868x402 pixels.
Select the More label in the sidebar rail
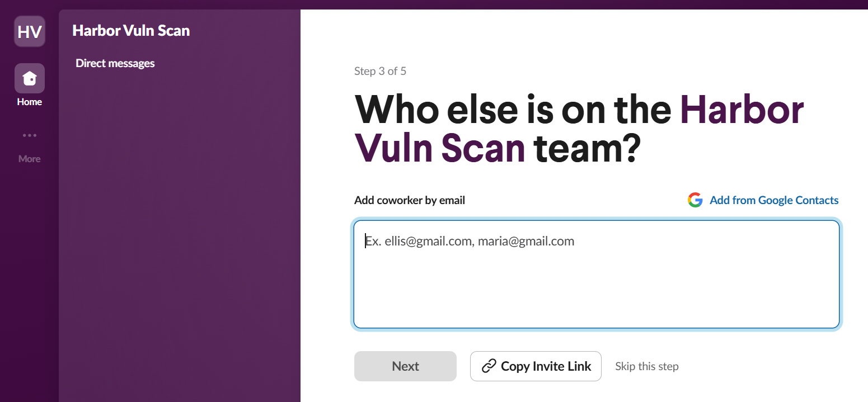(x=30, y=159)
